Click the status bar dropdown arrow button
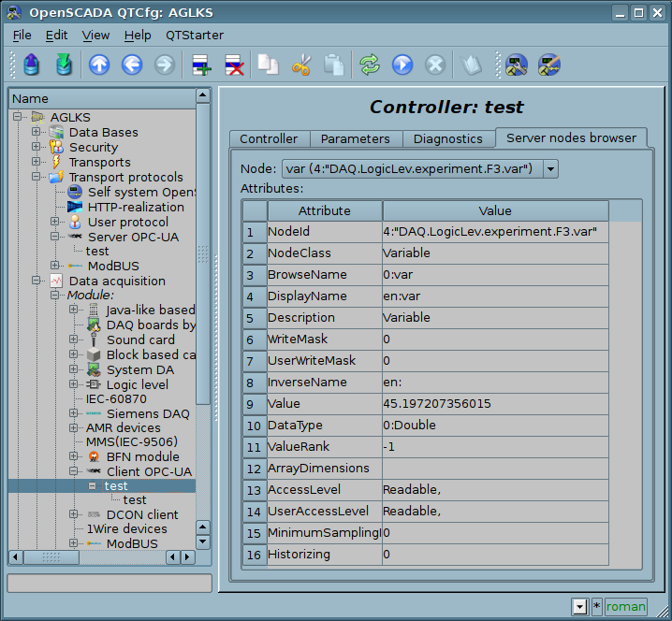The width and height of the screenshot is (672, 621). [x=580, y=606]
